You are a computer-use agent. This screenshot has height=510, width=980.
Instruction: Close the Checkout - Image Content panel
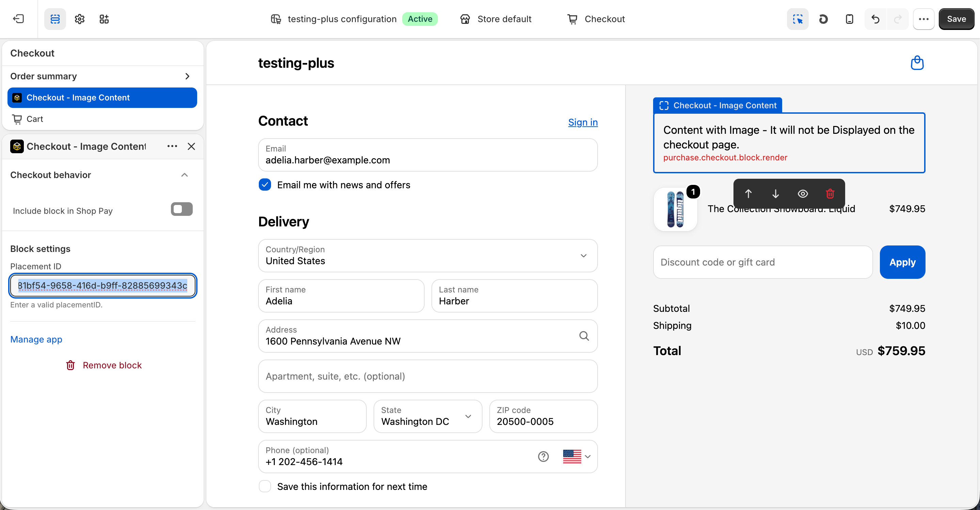[x=191, y=146]
